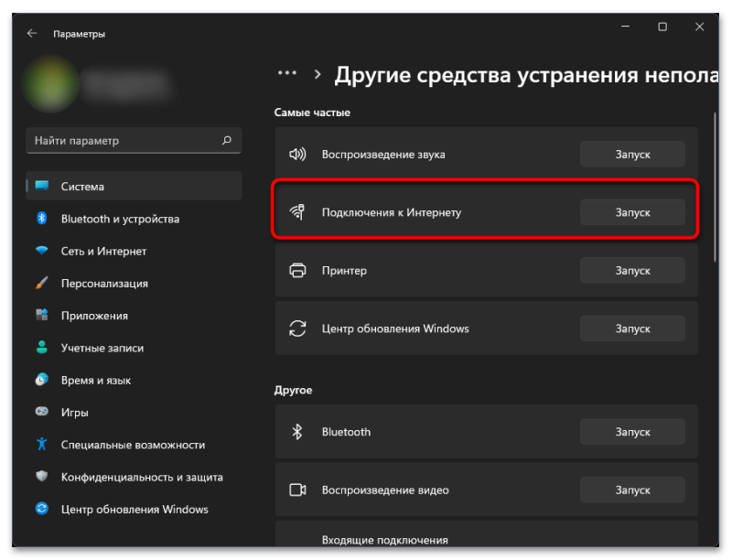
Task: Run the Воспроизведение звука troubleshooter
Action: click(632, 154)
